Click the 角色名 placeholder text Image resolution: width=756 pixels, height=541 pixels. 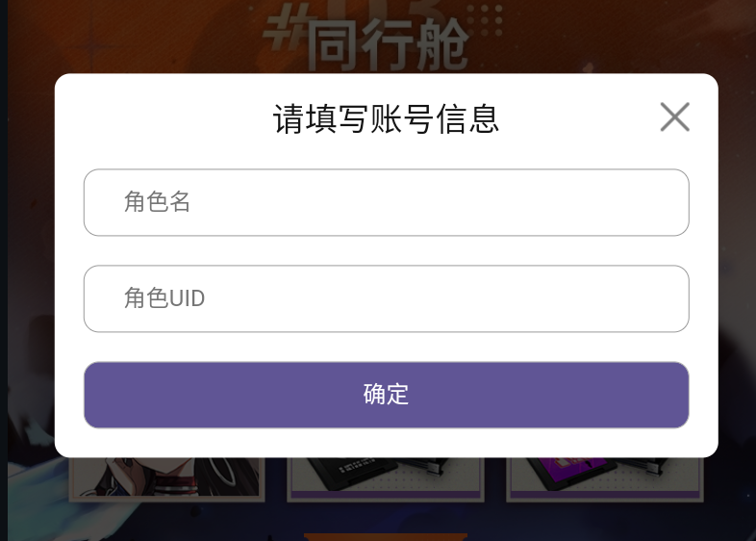157,202
